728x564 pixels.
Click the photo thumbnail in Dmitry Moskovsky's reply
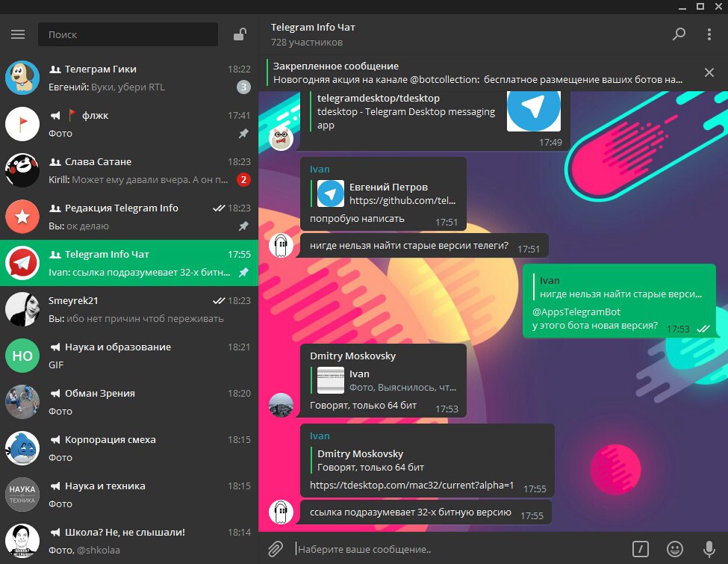331,380
